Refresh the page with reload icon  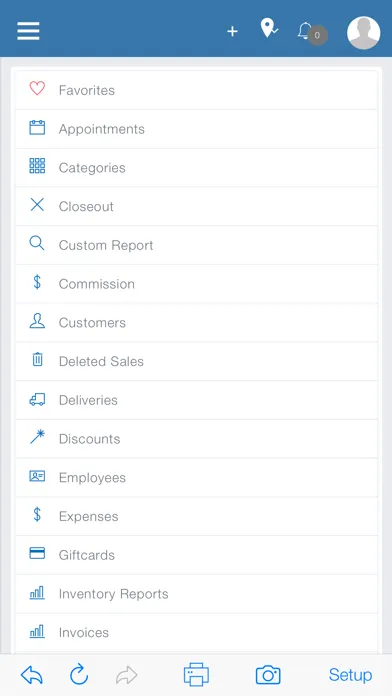pyautogui.click(x=79, y=675)
